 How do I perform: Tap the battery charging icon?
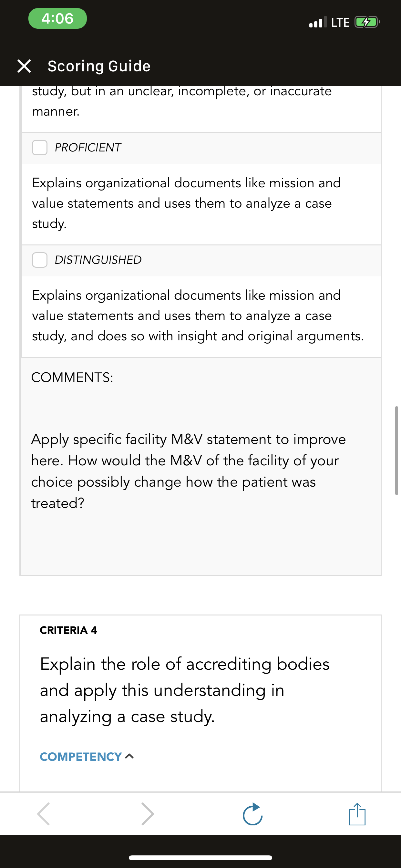click(x=367, y=22)
